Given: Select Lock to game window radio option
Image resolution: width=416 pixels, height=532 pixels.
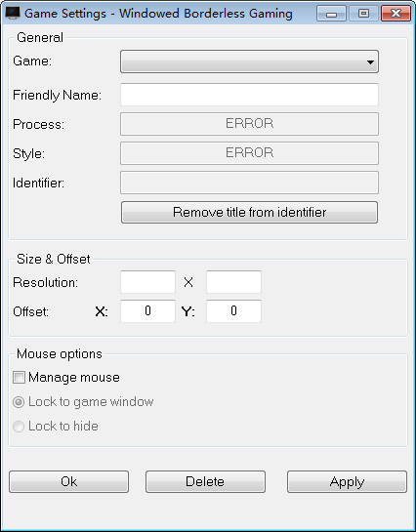Looking at the screenshot, I should 19,402.
